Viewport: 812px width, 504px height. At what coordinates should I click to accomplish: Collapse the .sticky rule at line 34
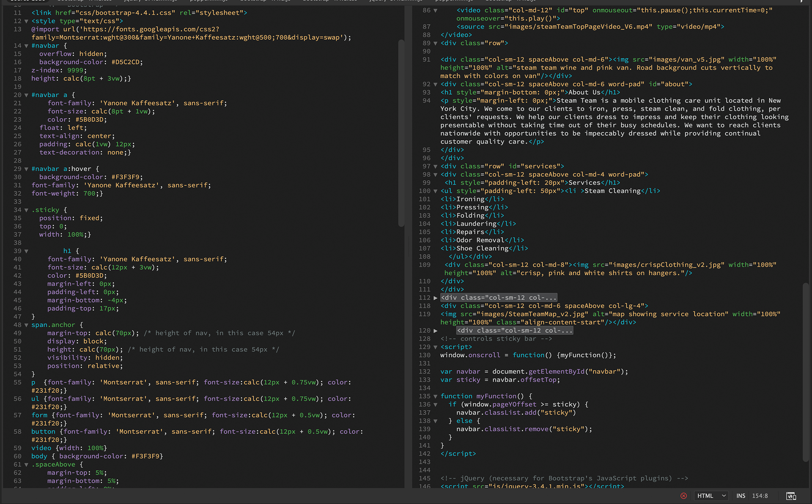pos(26,210)
